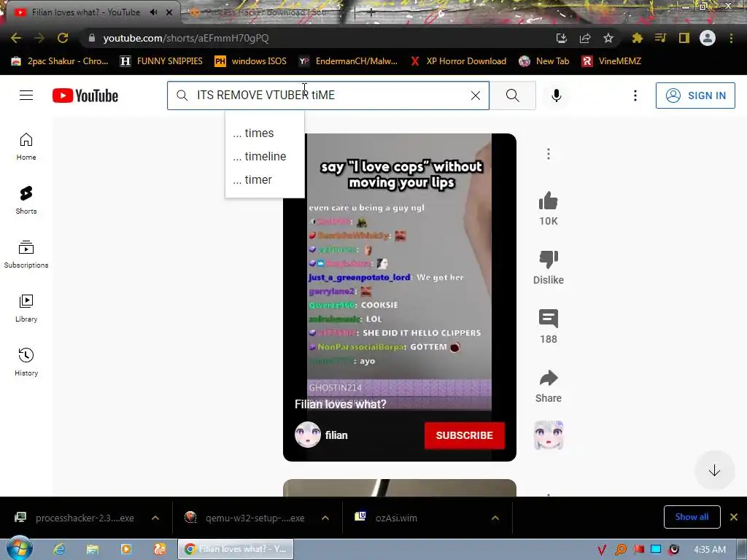This screenshot has width=747, height=560.
Task: Click Show all downloads
Action: [x=692, y=517]
